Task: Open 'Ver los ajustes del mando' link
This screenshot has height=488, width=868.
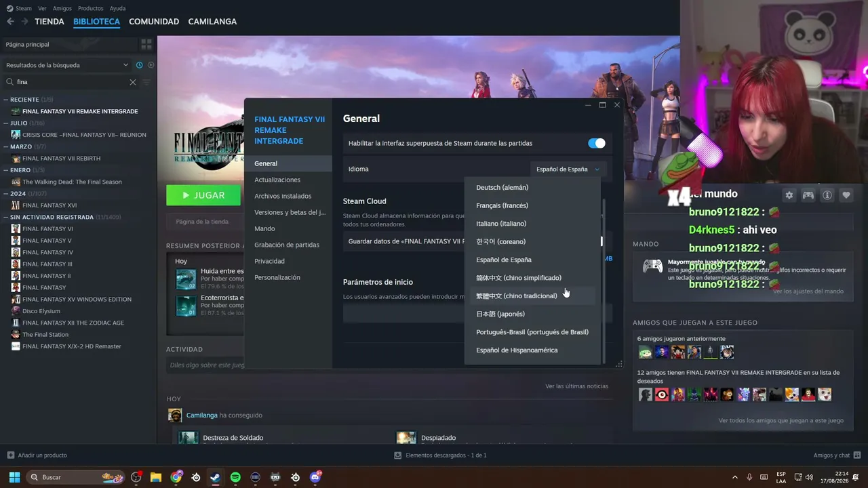Action: click(808, 291)
